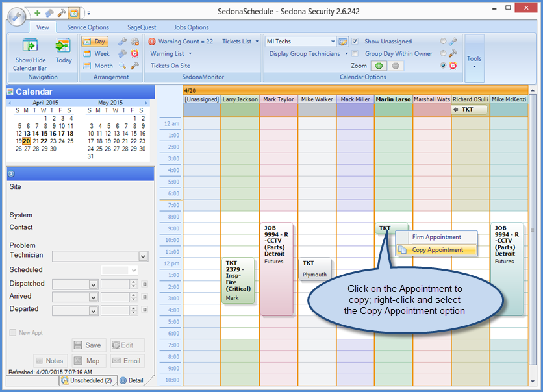Open the Tools dropdown
This screenshot has width=543, height=392.
click(474, 59)
